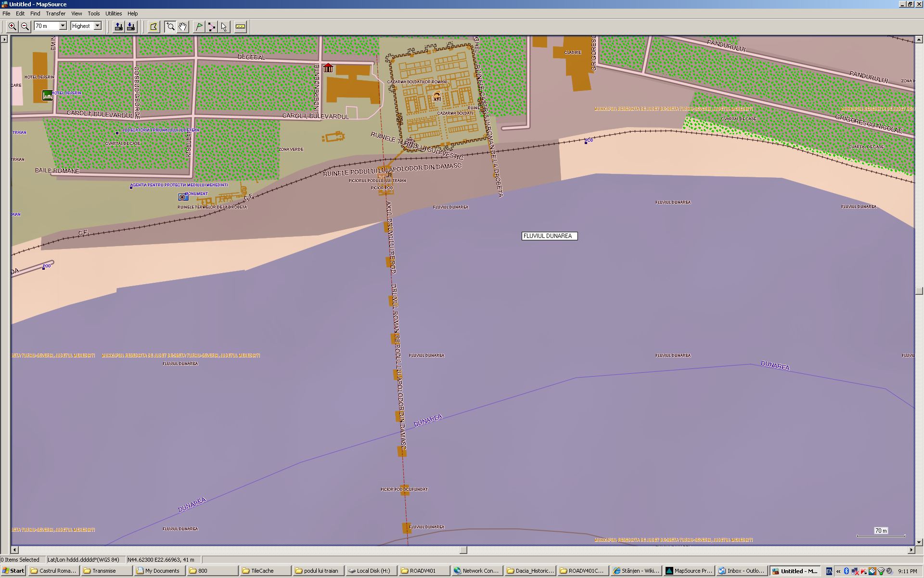Open the Transfer menu

coord(56,13)
